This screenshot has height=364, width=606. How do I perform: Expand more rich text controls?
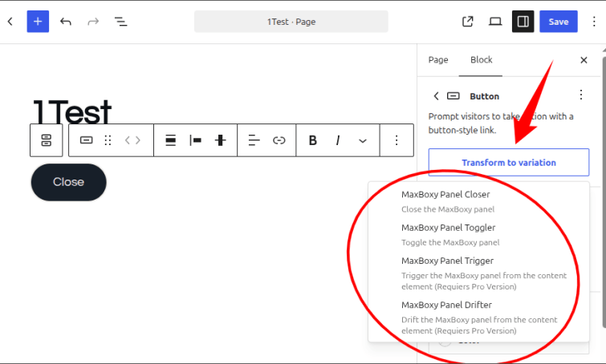click(x=363, y=140)
